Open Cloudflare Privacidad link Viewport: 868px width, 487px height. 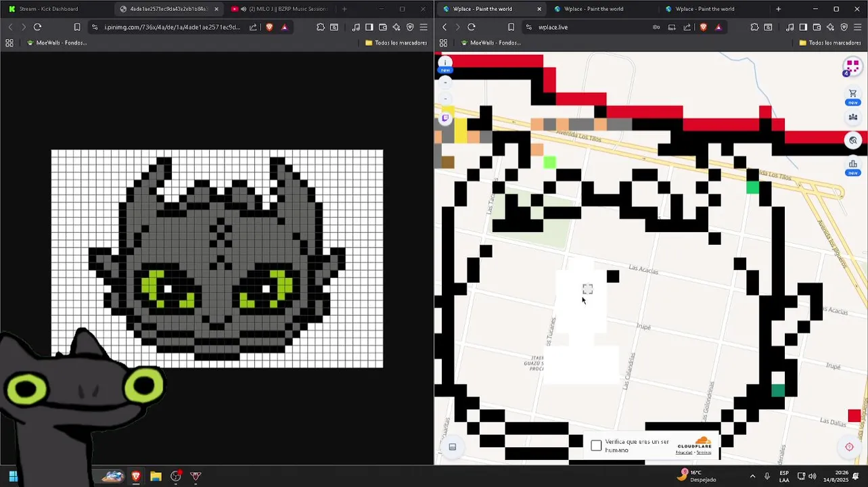pyautogui.click(x=683, y=453)
